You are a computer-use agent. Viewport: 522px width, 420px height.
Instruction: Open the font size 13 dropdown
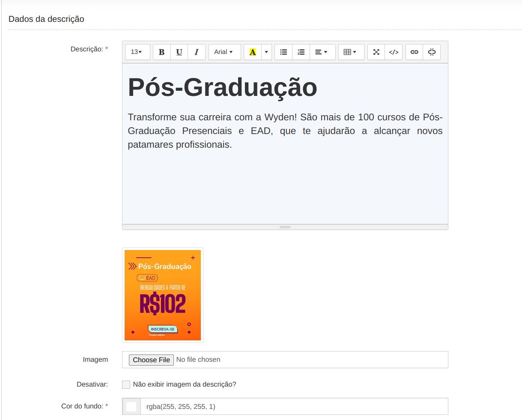(x=137, y=52)
